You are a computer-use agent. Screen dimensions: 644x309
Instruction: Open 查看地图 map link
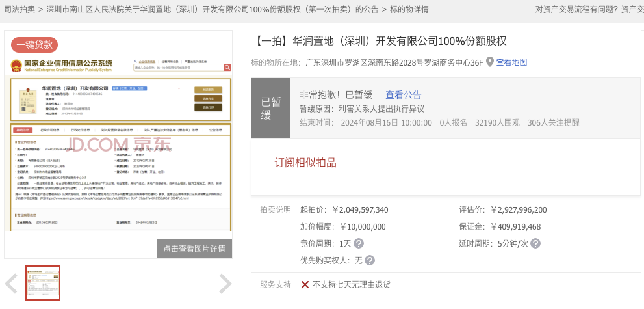511,62
